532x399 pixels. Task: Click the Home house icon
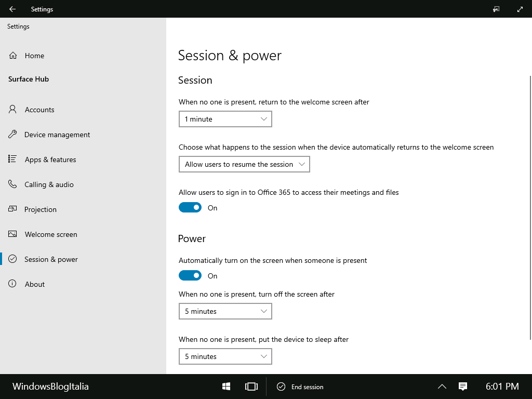[13, 55]
